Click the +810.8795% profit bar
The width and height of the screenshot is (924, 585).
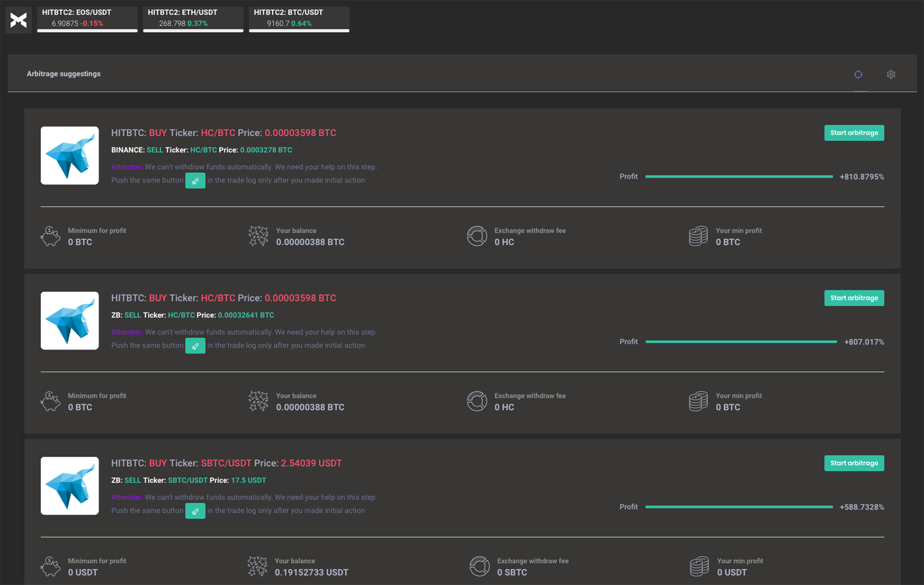point(739,177)
